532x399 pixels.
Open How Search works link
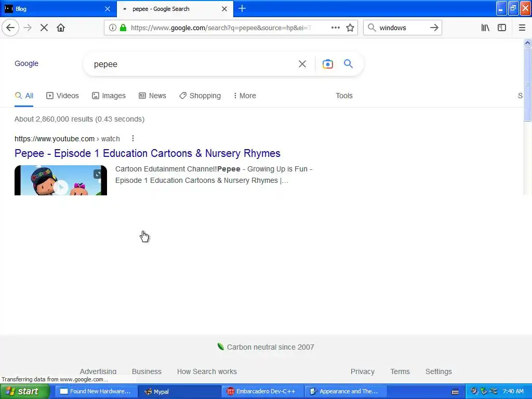click(207, 371)
